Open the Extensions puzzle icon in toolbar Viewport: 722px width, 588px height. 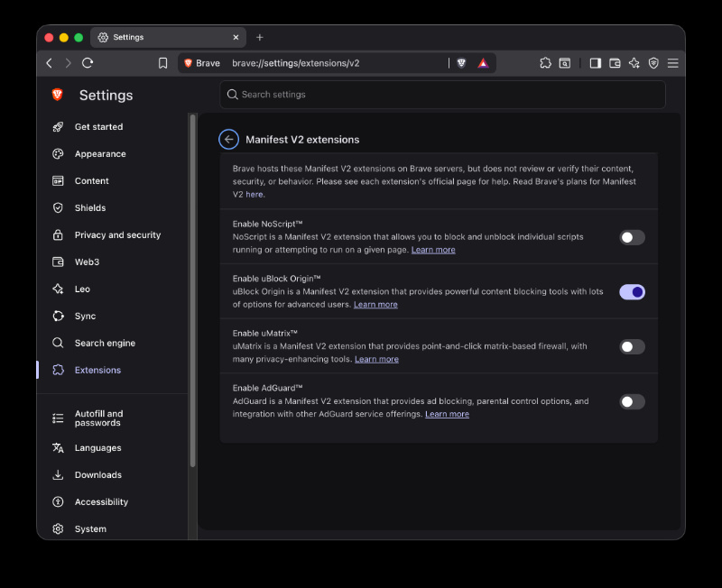click(x=545, y=63)
